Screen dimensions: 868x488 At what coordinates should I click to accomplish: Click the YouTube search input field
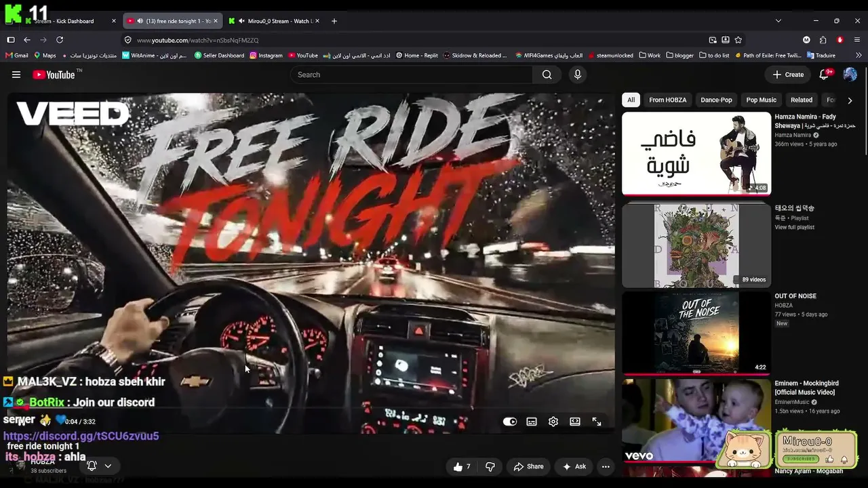412,75
